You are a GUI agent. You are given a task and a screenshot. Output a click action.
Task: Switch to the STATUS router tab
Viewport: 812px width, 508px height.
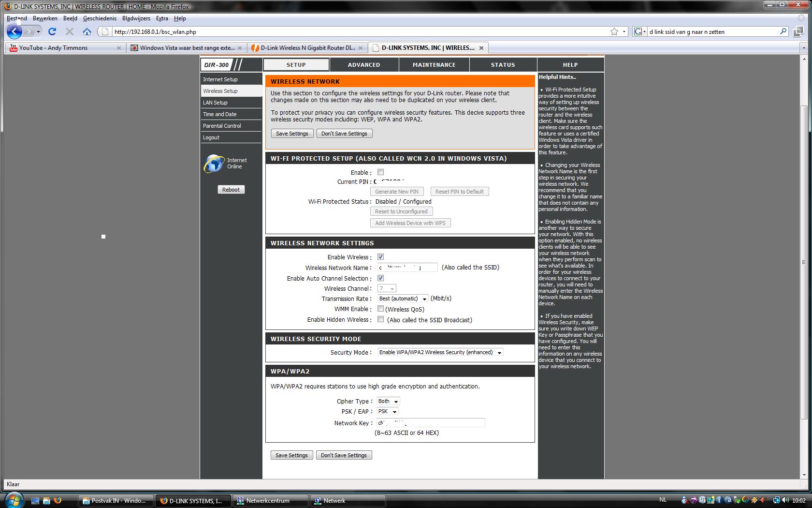(503, 65)
